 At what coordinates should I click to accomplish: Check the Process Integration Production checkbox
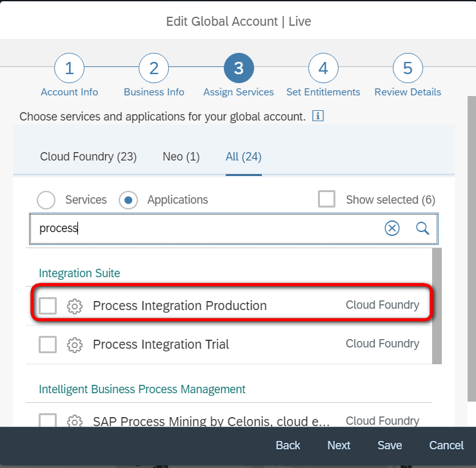[48, 306]
